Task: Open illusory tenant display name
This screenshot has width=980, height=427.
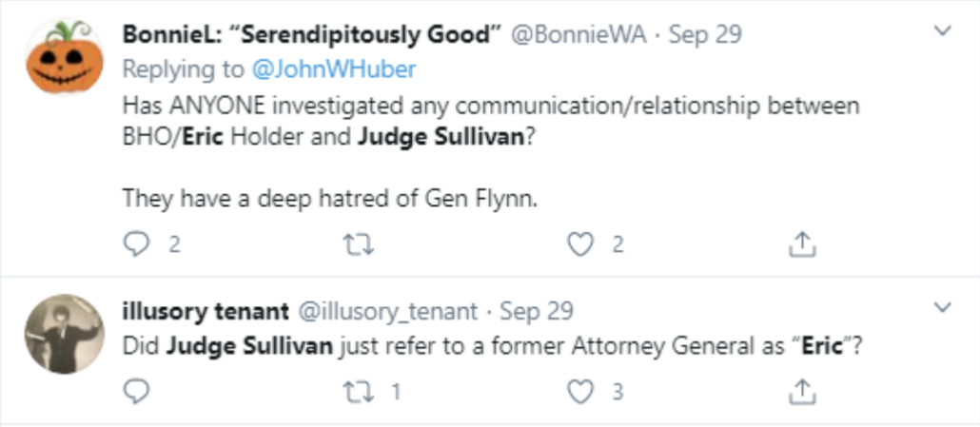Action: pyautogui.click(x=206, y=311)
